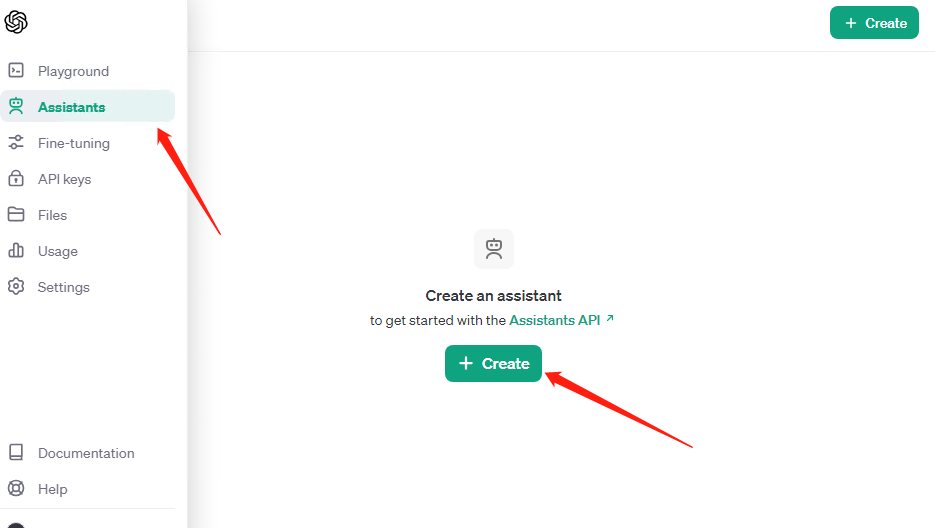Go to the Playground menu item

tap(73, 71)
